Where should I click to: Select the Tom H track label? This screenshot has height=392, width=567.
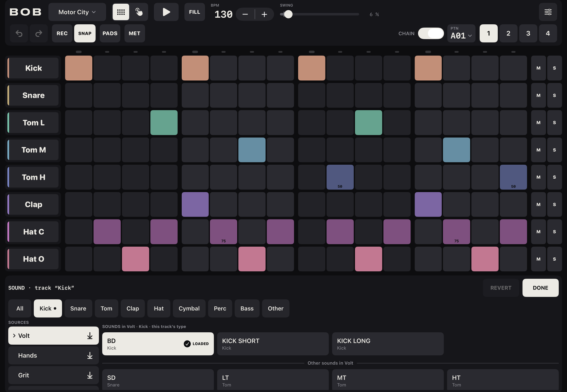click(33, 177)
